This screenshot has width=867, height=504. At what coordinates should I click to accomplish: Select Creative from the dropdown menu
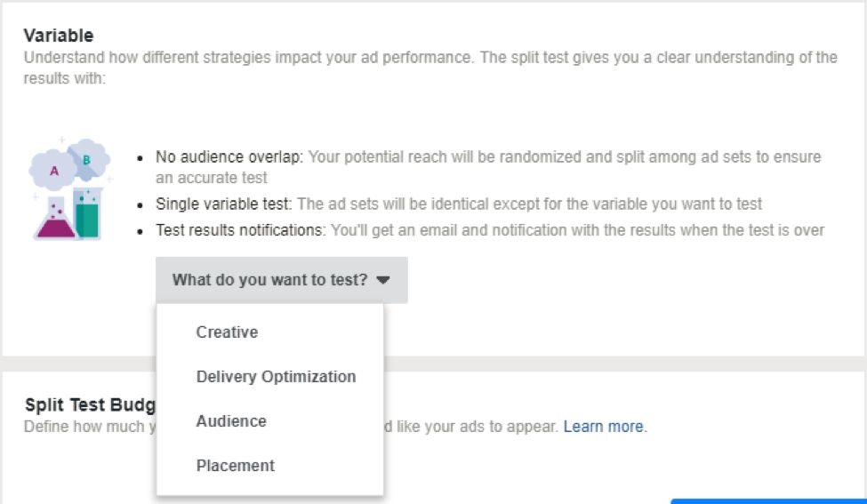tap(227, 332)
